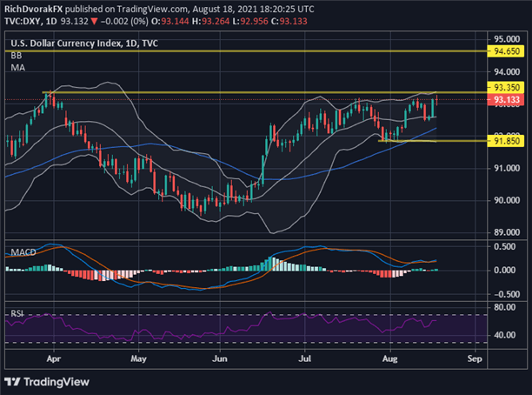Click the Jun label on time axis
The image size is (532, 395).
pos(220,358)
